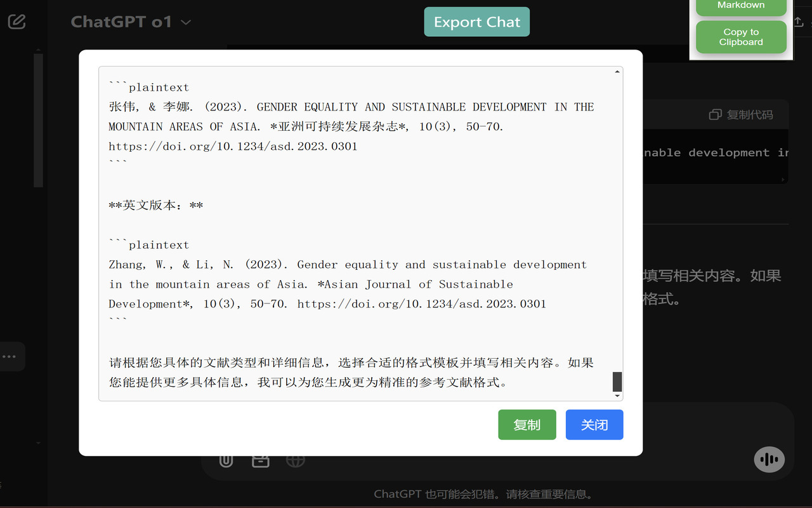Click the blue 关闭 button in dialog
The height and width of the screenshot is (508, 812).
point(594,425)
